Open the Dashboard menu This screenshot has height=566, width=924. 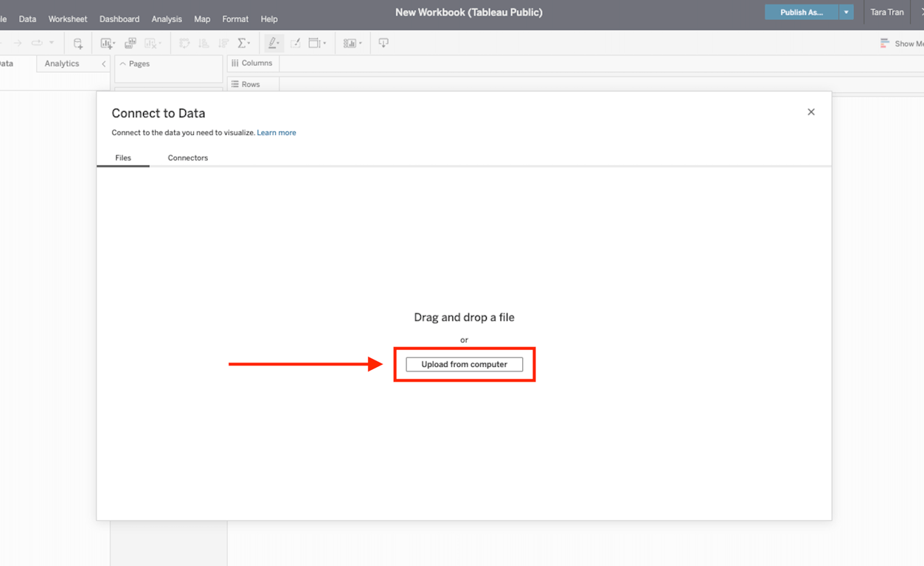[x=119, y=19]
